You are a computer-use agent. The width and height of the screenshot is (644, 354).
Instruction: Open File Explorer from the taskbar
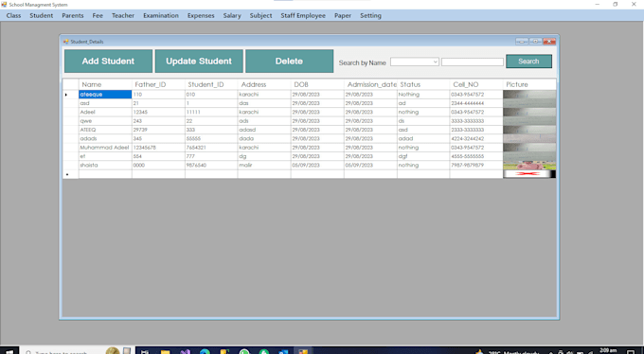click(x=165, y=351)
